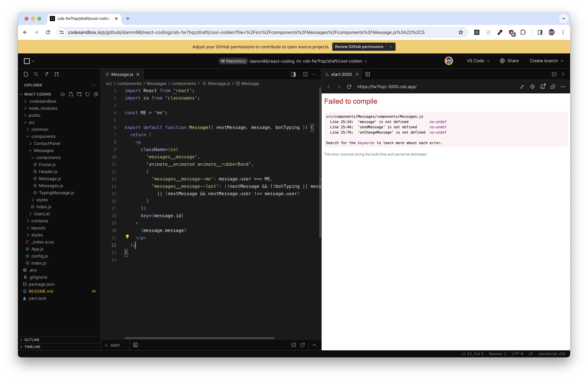Image resolution: width=588 pixels, height=381 pixels.
Task: Open the Search panel icon in sidebar
Action: pyautogui.click(x=36, y=74)
